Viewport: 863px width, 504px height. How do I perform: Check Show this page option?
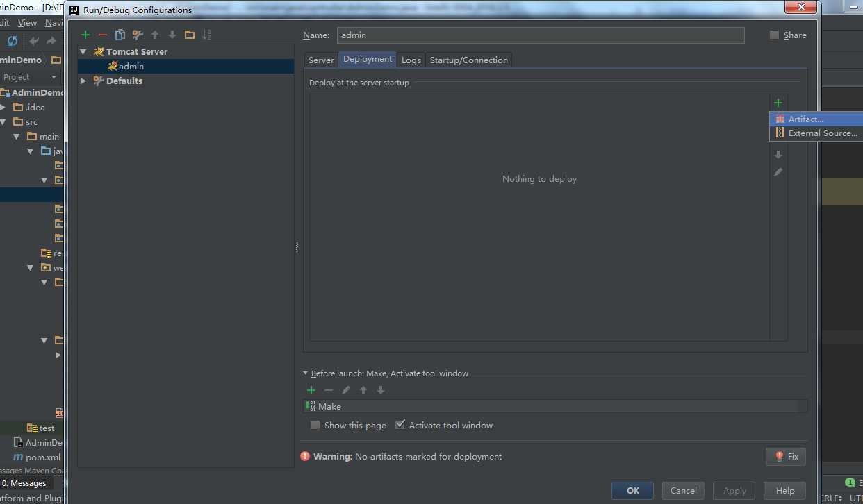click(315, 425)
